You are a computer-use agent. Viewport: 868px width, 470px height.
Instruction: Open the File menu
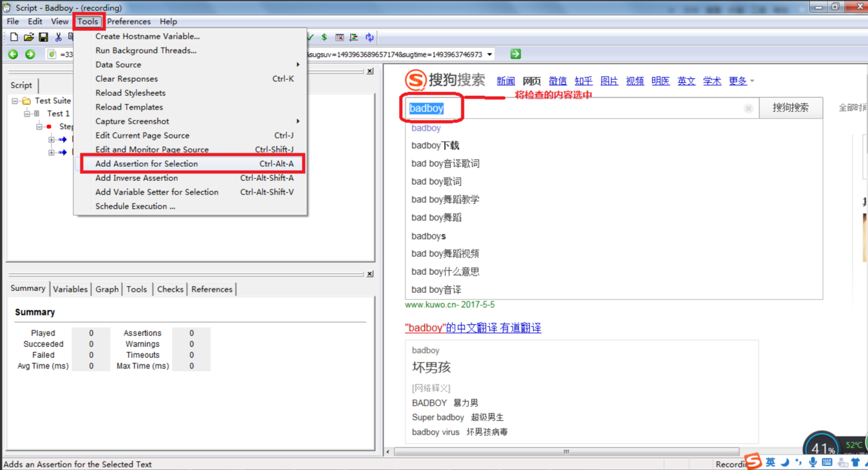(x=13, y=21)
